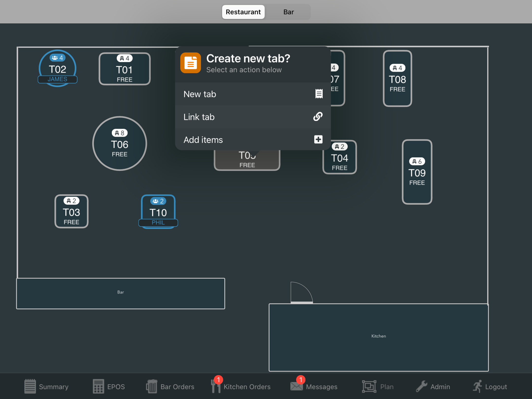Click the receipt icon beside New tab

[319, 94]
